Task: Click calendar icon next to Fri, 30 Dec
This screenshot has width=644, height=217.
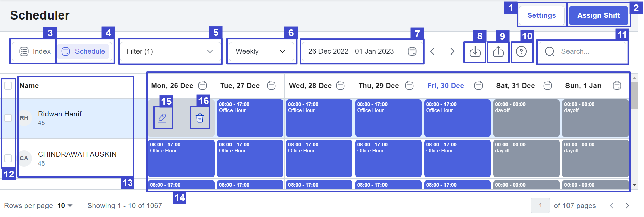Action: [x=479, y=86]
